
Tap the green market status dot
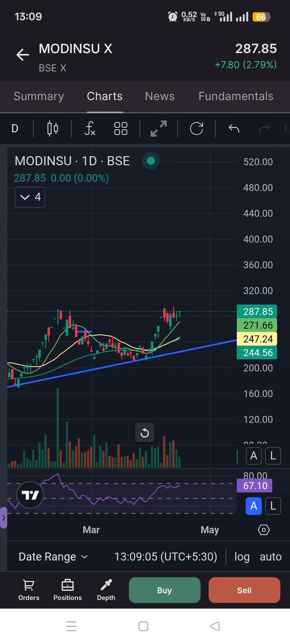151,160
